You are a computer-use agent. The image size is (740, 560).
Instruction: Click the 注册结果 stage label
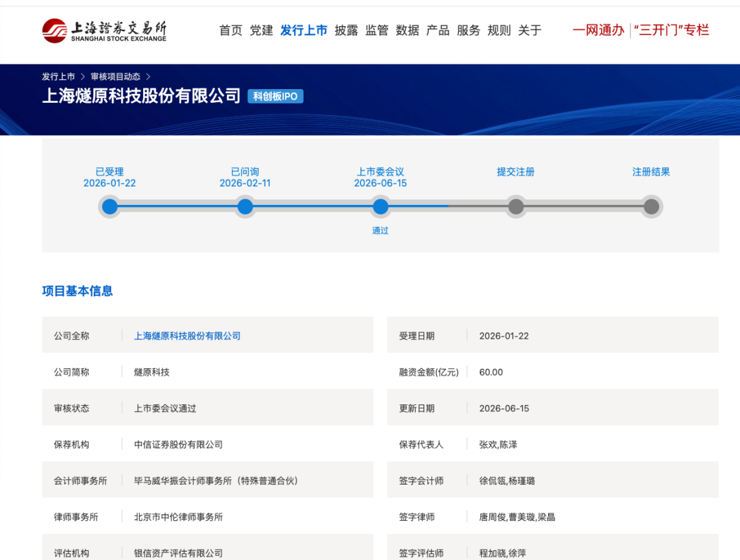[x=652, y=172]
